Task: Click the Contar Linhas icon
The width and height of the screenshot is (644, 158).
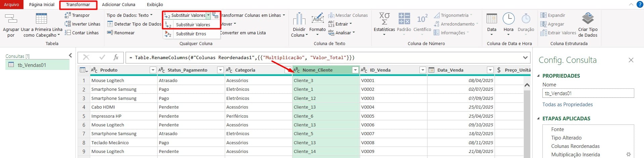Action: (67, 33)
